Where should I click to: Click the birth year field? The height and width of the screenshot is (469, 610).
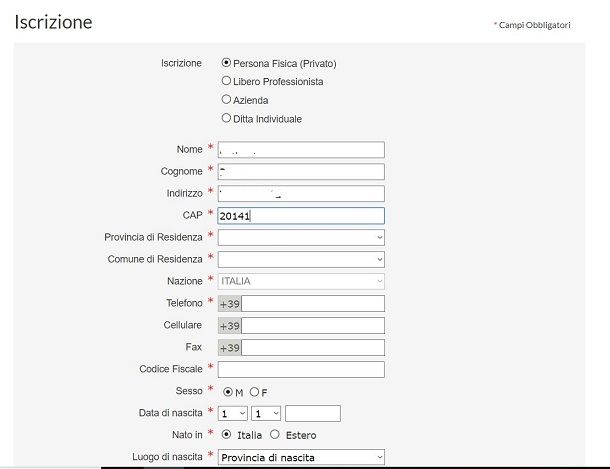point(313,413)
